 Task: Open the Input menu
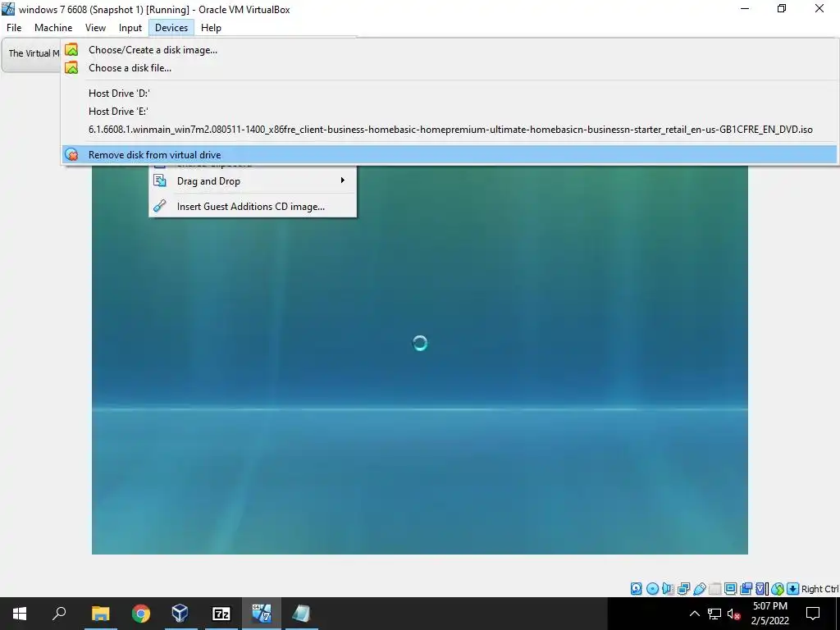(x=130, y=28)
